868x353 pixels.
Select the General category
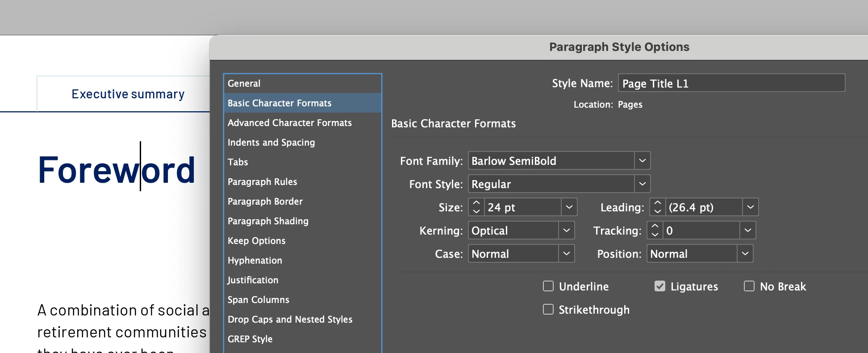point(244,84)
